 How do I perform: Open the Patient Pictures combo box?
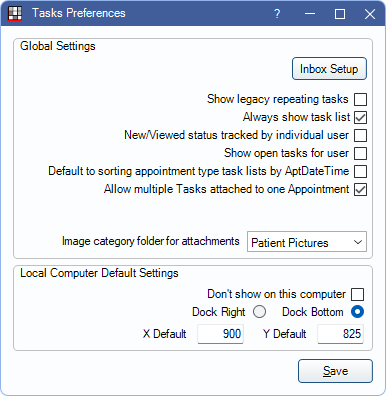pyautogui.click(x=307, y=242)
